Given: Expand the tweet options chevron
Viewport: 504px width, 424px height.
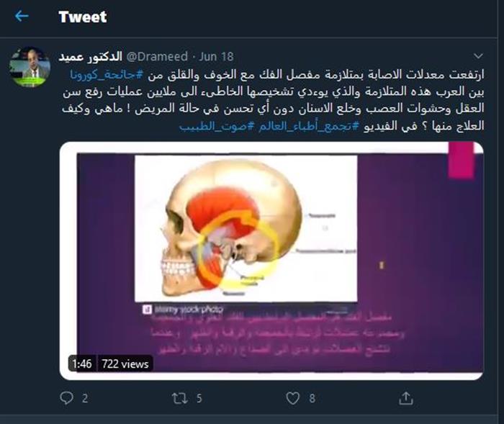Looking at the screenshot, I should coord(478,56).
